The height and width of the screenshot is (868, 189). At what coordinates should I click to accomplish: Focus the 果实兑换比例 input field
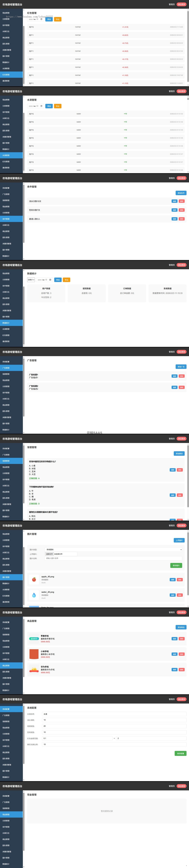coord(114,744)
